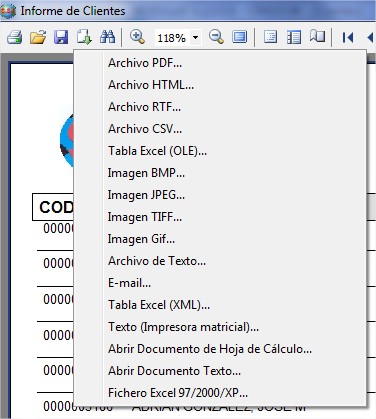Choose Abrir Documento de Hoja de Cálculo...
Image resolution: width=376 pixels, height=419 pixels.
tap(220, 349)
